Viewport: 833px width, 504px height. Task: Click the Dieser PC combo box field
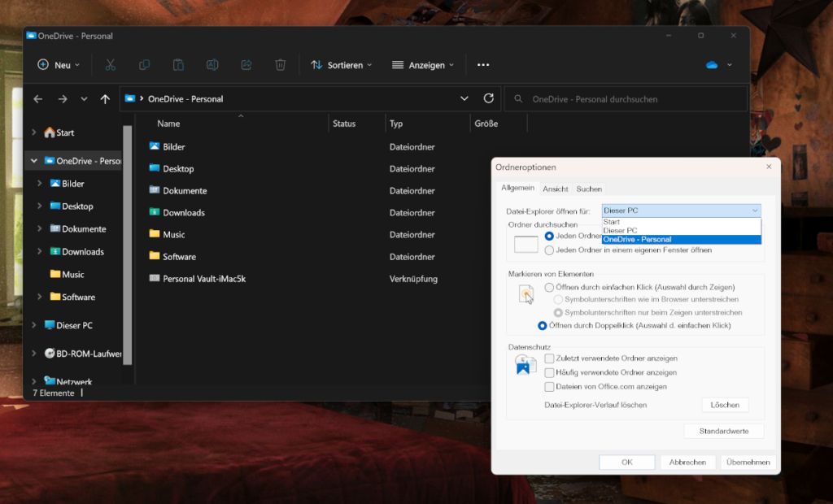pyautogui.click(x=681, y=211)
